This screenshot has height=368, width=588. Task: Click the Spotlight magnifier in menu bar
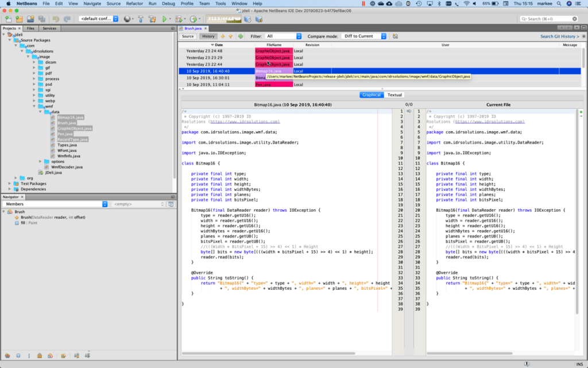[x=558, y=3]
